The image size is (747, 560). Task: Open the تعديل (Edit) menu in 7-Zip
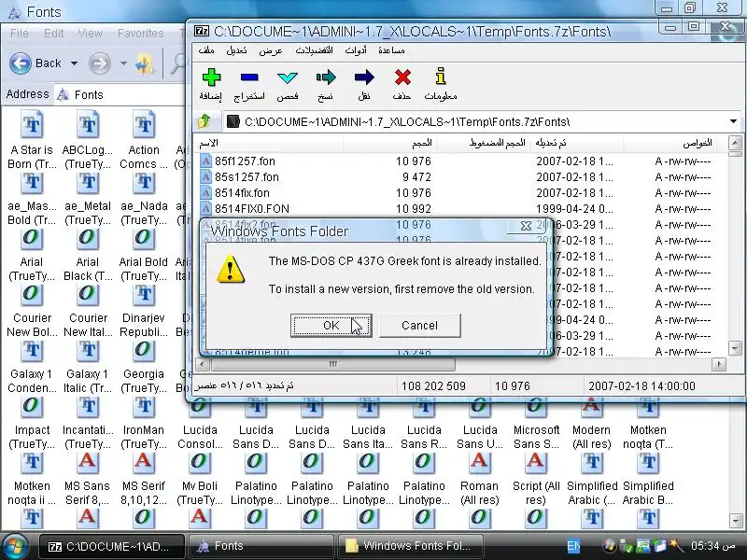236,50
